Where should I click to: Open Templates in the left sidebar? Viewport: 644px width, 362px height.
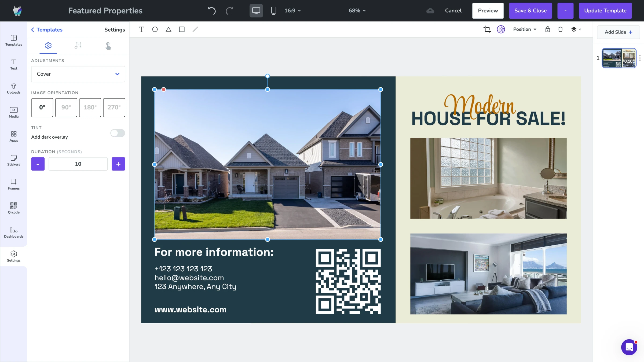coord(14,40)
